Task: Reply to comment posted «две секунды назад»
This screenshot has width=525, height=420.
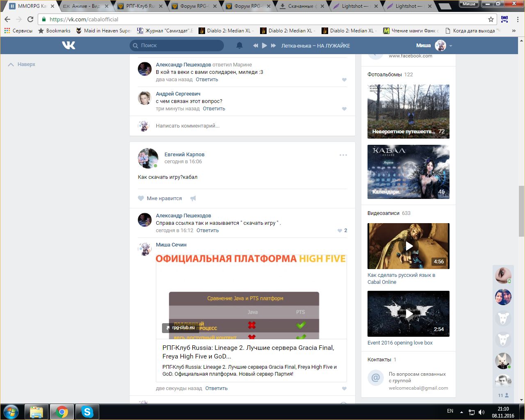Action: coord(216,388)
